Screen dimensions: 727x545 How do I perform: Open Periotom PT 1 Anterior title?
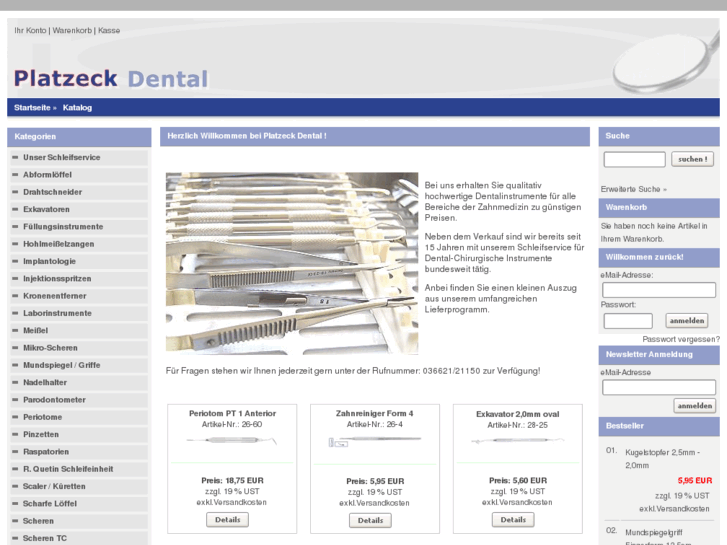click(x=232, y=413)
